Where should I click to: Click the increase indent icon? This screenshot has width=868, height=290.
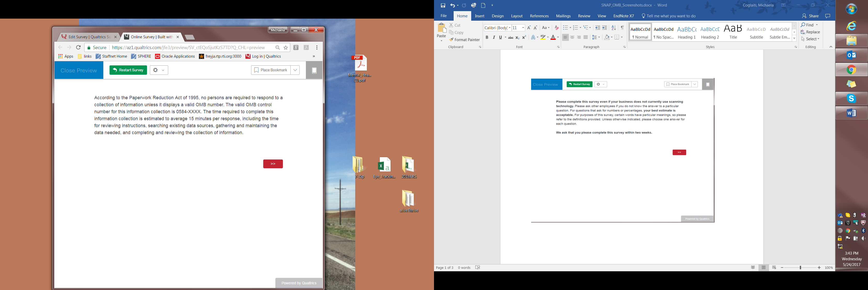pos(605,28)
